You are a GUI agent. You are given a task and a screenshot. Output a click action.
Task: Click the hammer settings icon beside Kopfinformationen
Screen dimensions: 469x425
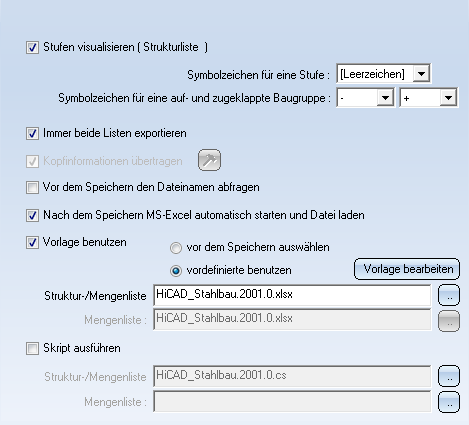point(209,160)
